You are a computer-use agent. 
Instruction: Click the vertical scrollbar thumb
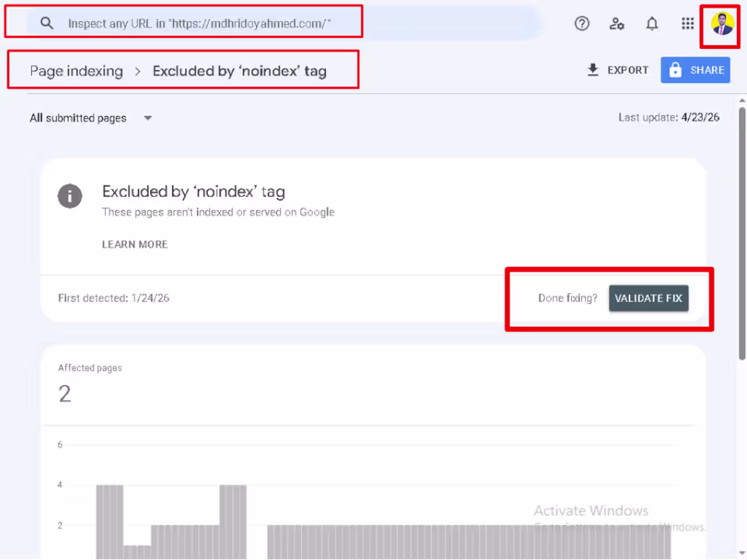[x=742, y=234]
